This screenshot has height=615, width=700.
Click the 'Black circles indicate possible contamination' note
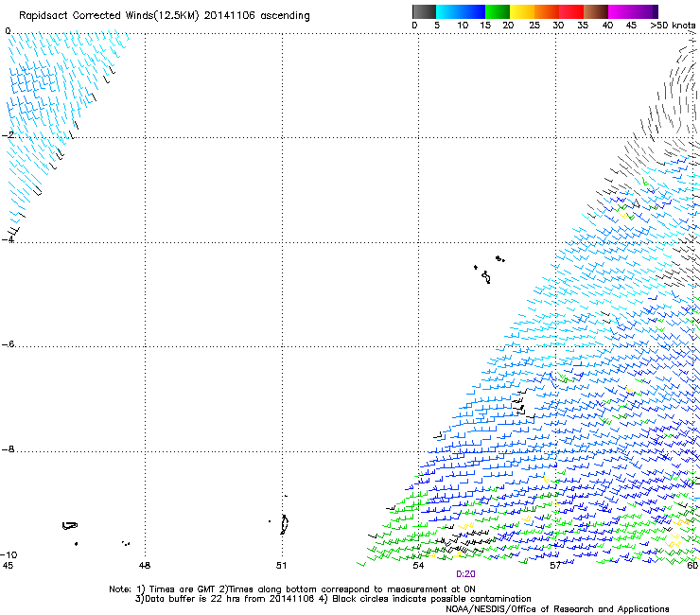(431, 599)
